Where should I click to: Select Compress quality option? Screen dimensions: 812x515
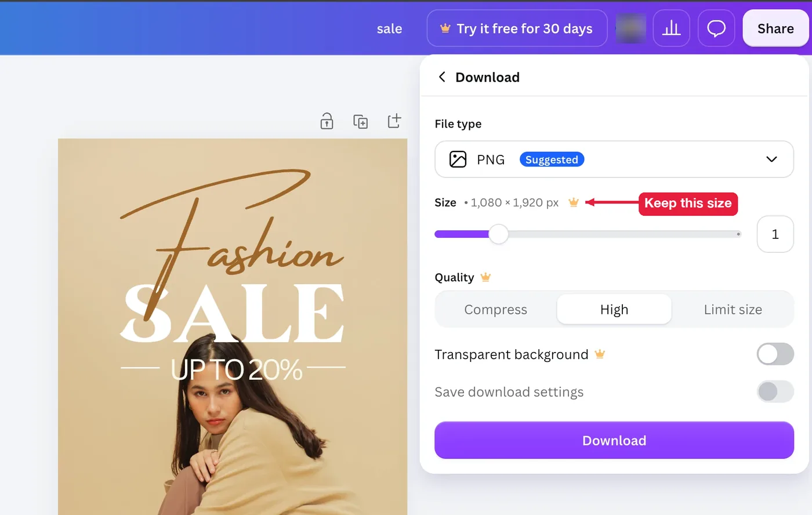[496, 310]
